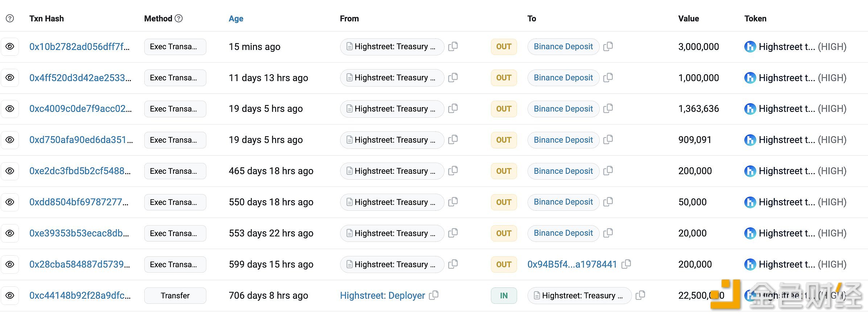Open transaction hash 0x4ff520d3d42ae2533
868x315 pixels.
pos(80,78)
